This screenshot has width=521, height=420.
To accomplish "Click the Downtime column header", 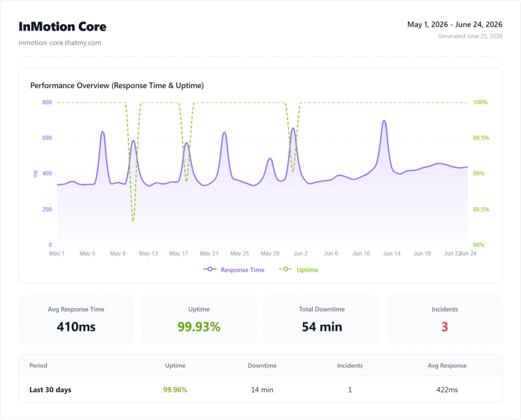I will (x=262, y=365).
